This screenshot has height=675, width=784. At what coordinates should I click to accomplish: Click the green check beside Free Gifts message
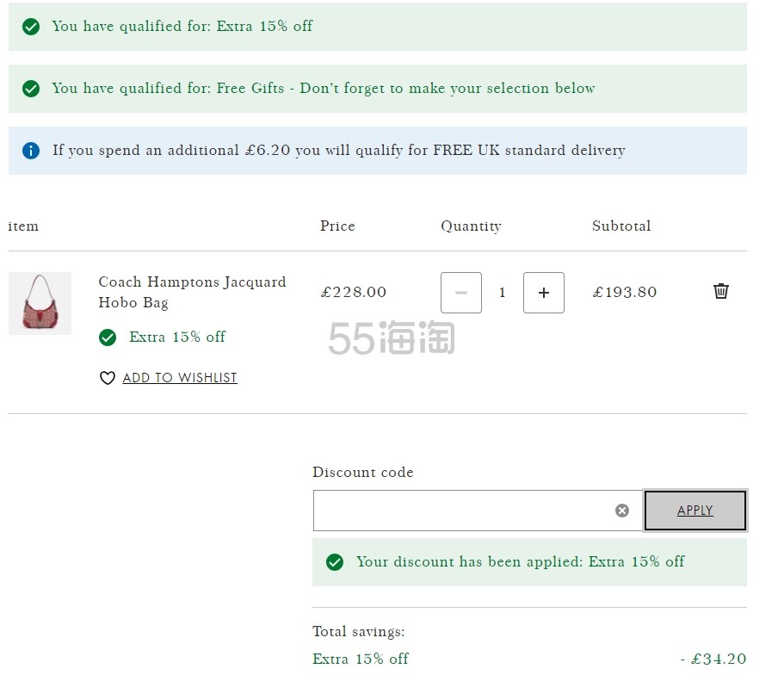(x=31, y=89)
